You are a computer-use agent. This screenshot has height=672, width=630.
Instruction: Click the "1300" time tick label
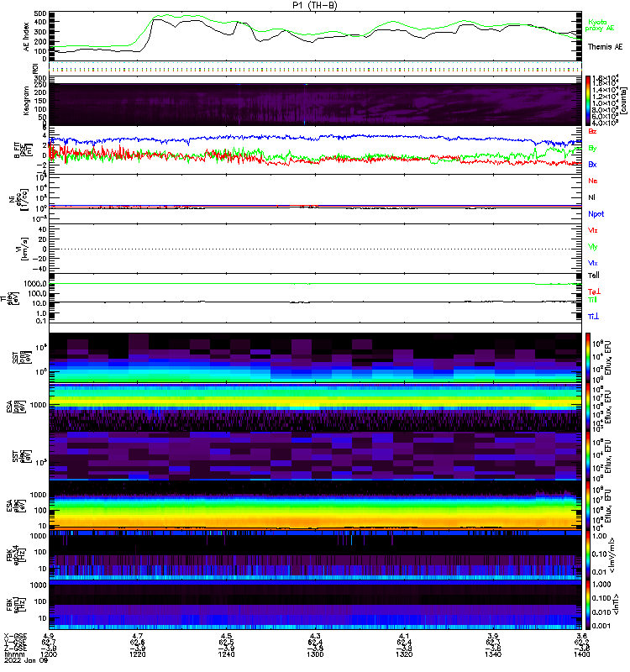point(315,654)
